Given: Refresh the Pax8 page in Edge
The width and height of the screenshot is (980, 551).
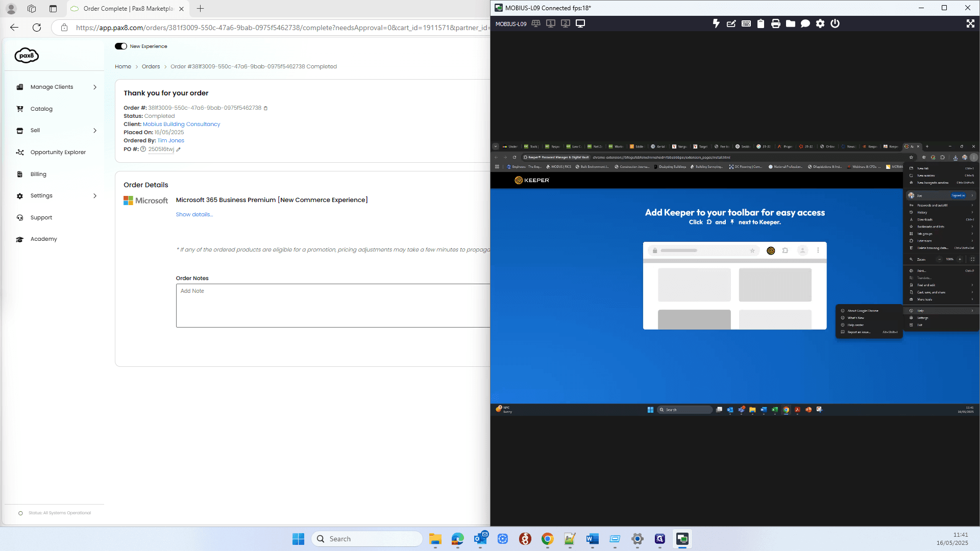Looking at the screenshot, I should [x=37, y=28].
